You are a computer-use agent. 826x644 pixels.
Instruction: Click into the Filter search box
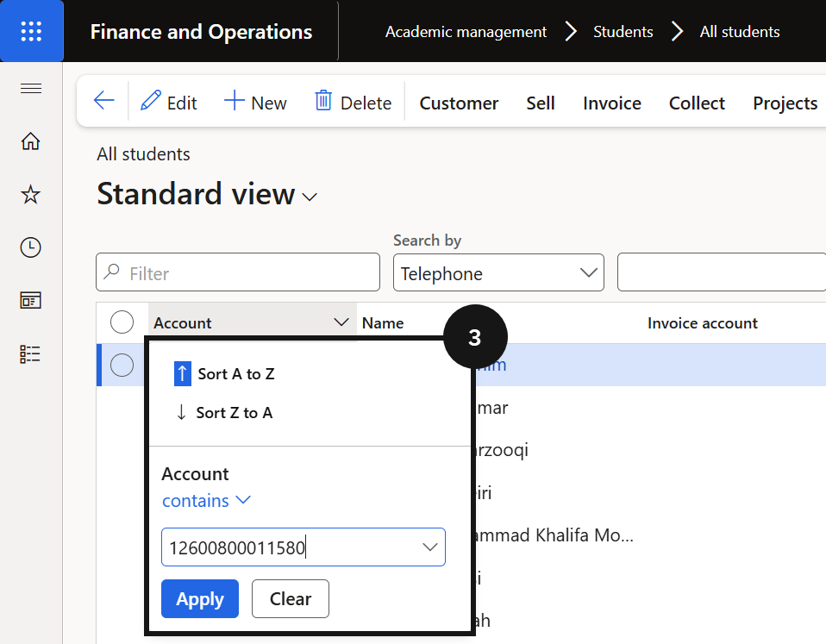tap(238, 272)
